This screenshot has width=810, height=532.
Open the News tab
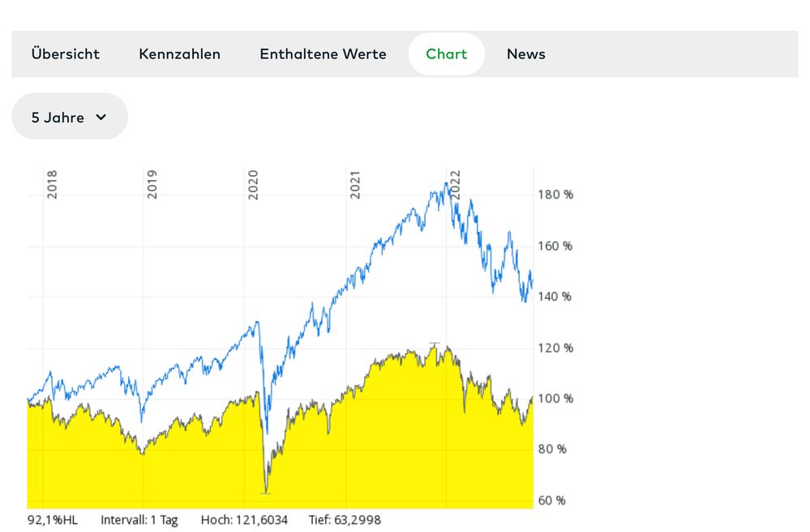(x=525, y=54)
